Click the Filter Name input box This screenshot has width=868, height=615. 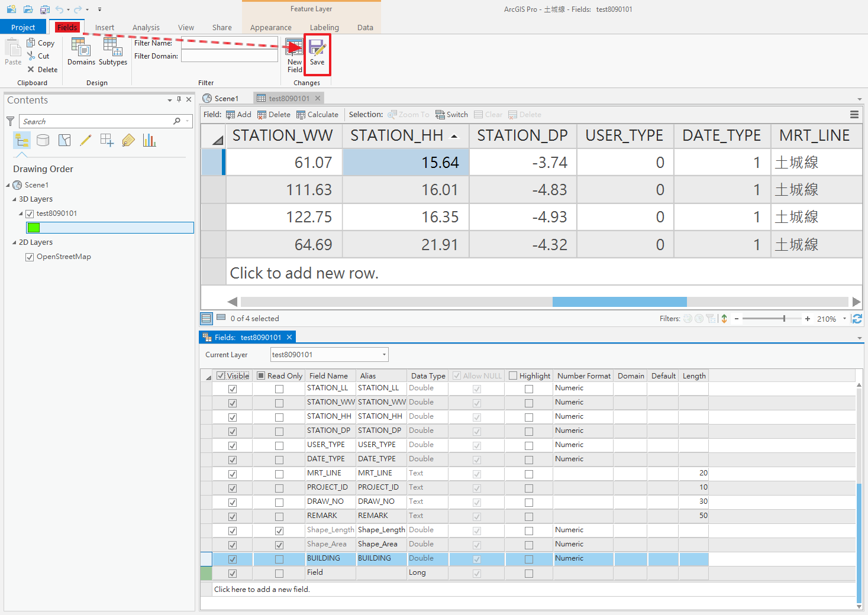coord(230,43)
